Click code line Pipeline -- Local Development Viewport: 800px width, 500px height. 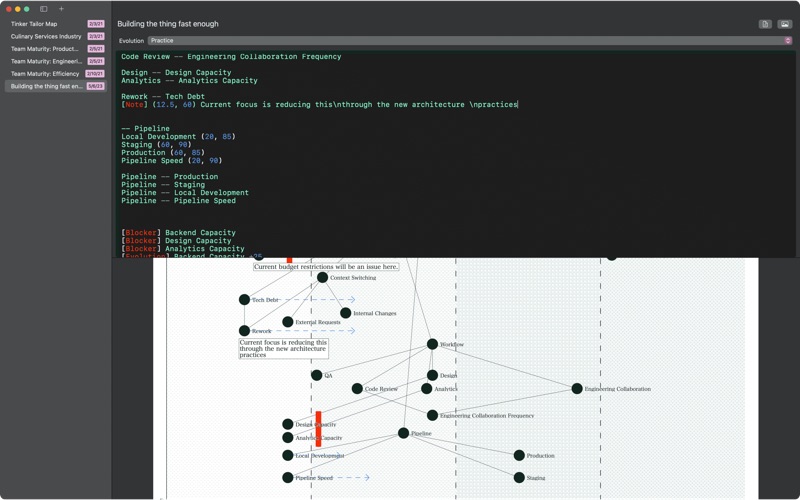point(185,192)
